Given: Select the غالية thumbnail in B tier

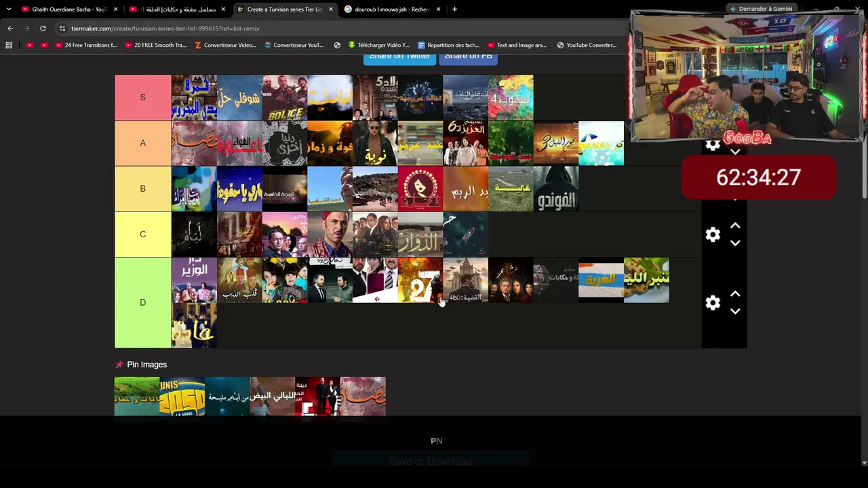Looking at the screenshot, I should click(511, 188).
